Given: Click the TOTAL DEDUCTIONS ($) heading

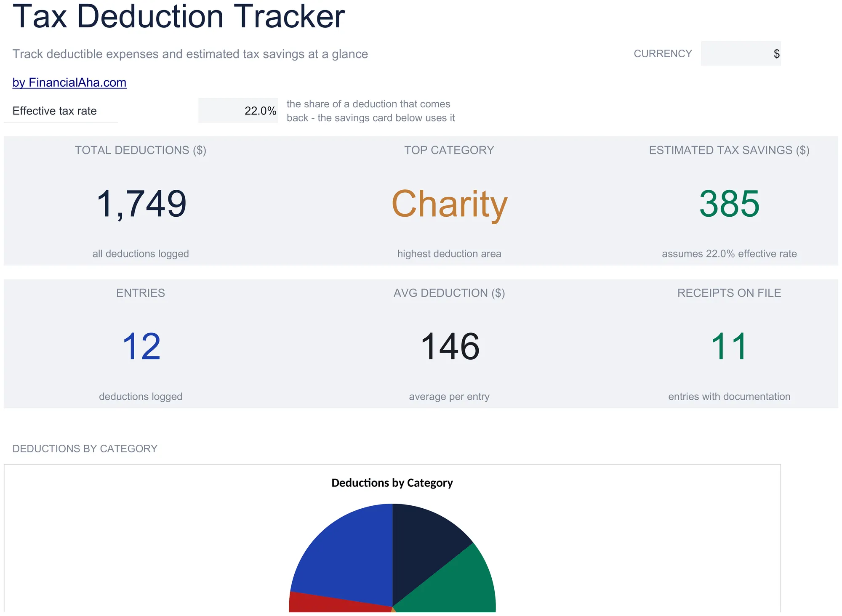Looking at the screenshot, I should coord(141,150).
